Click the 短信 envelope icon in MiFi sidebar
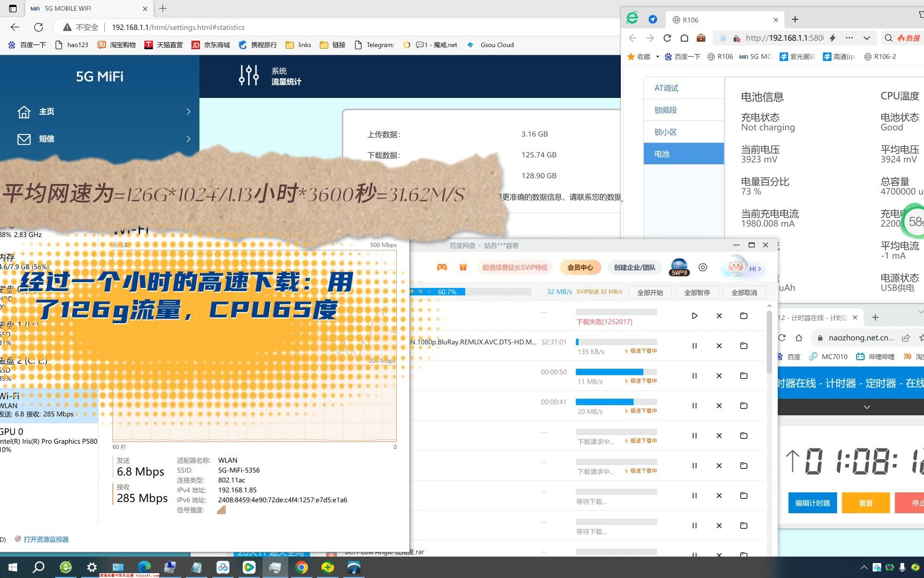Image resolution: width=924 pixels, height=578 pixels. 24,139
